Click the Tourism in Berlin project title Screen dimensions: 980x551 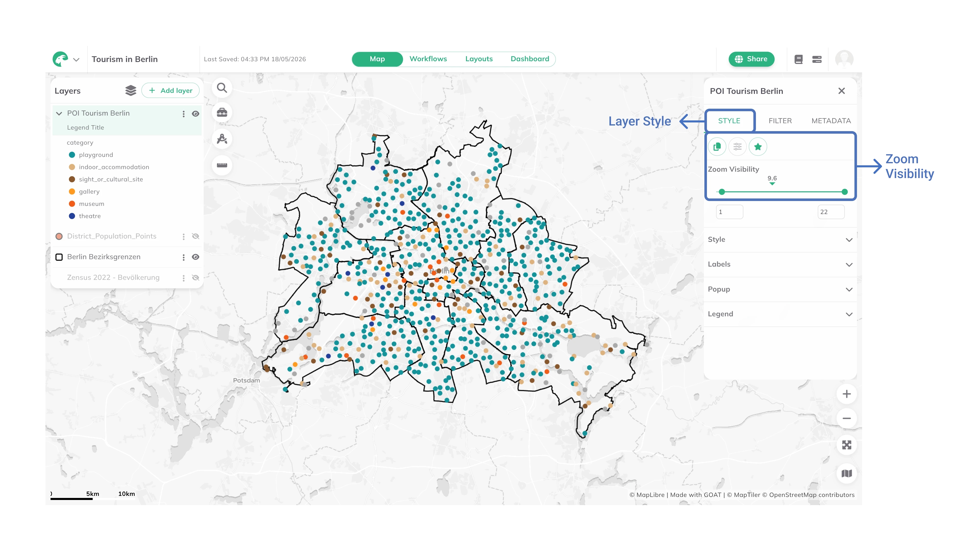(124, 59)
